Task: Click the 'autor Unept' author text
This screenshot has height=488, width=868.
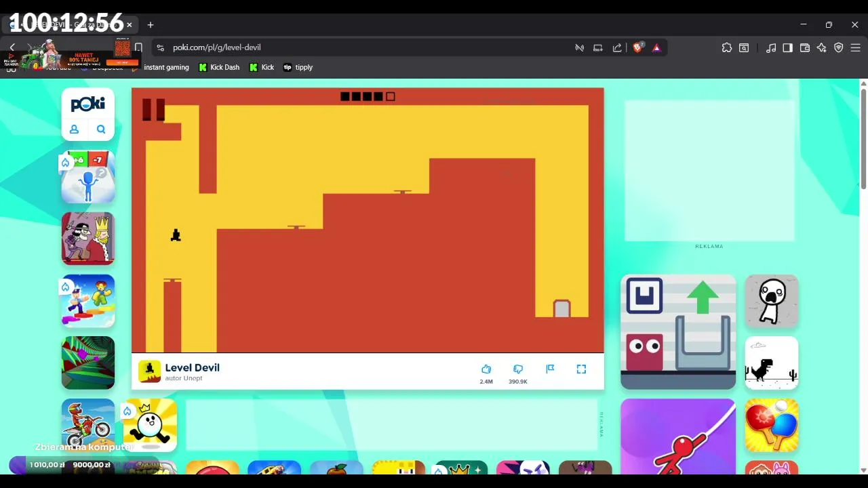Action: [184, 378]
